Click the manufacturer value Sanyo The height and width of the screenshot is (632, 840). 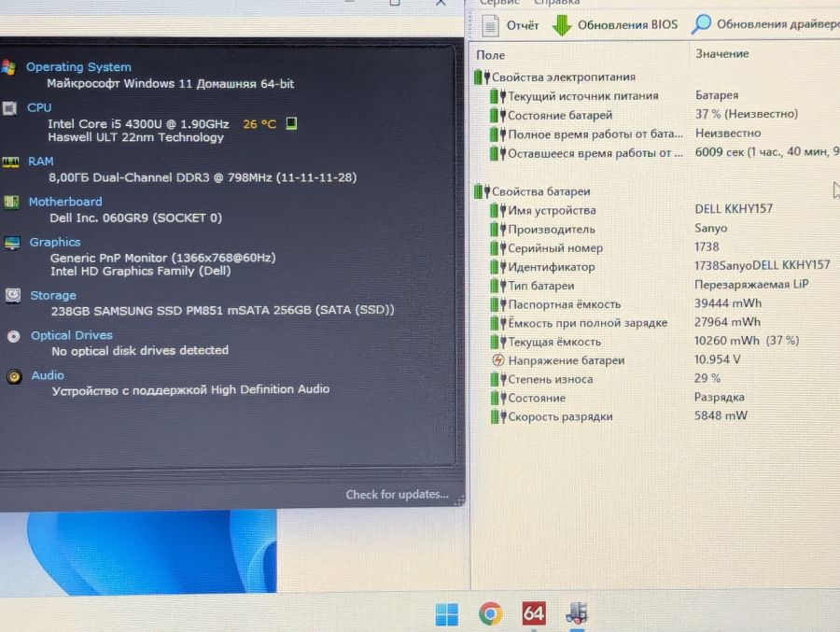tap(711, 228)
